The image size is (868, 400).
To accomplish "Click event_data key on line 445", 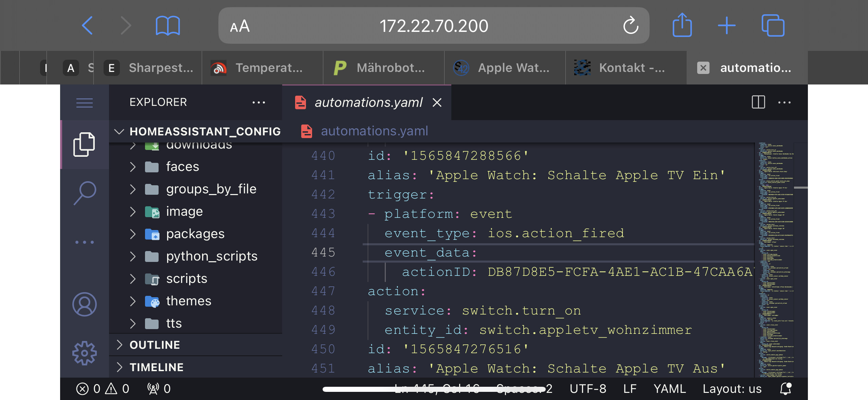I will click(x=427, y=252).
